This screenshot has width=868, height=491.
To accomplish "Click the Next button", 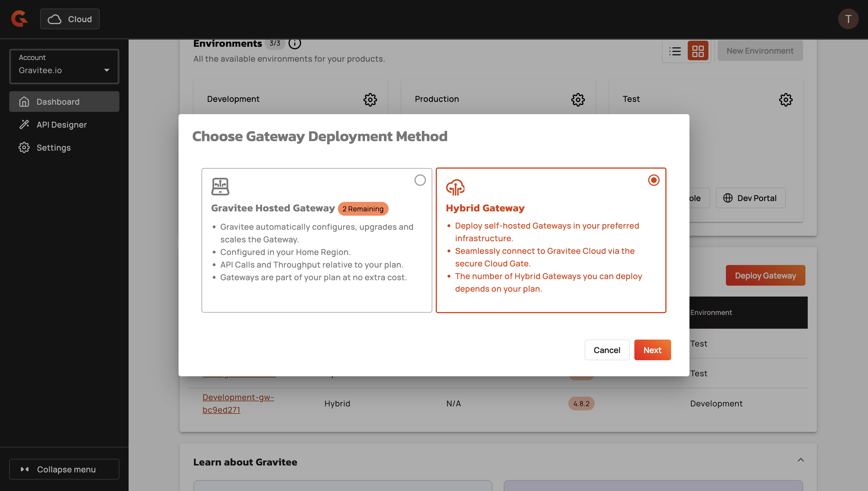I will pos(652,350).
